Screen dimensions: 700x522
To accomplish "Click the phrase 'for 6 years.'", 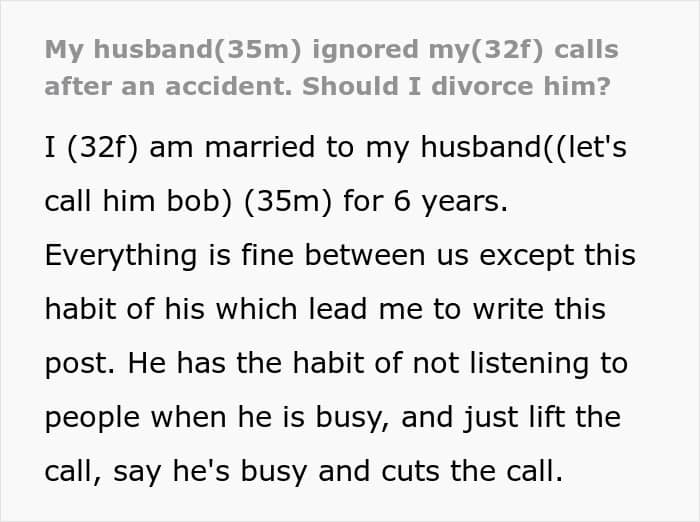I will tap(425, 201).
